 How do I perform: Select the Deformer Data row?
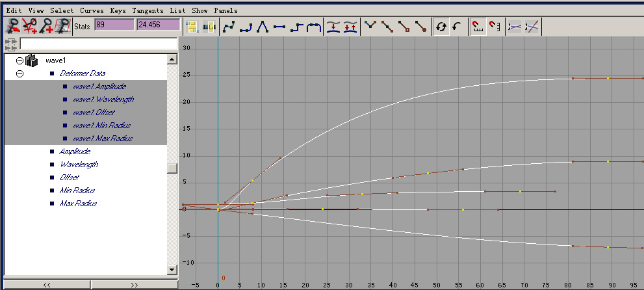click(82, 73)
